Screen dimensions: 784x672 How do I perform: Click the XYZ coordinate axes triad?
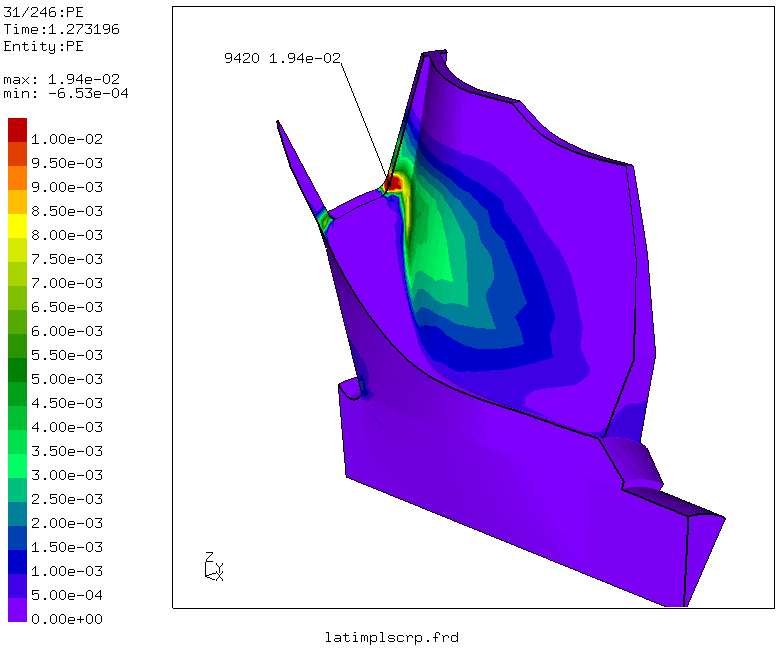pos(214,566)
